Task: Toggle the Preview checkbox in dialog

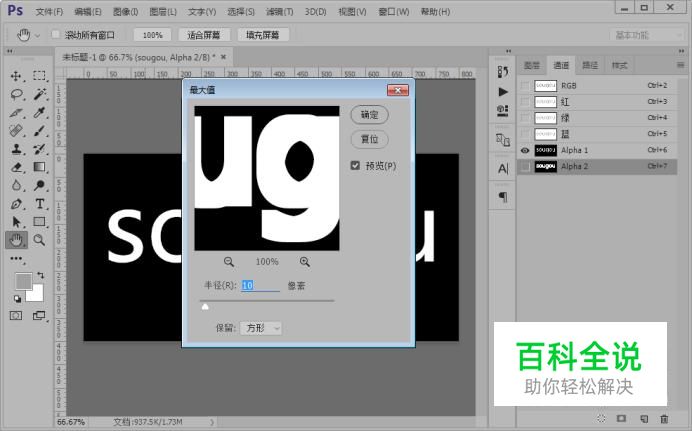Action: click(355, 165)
